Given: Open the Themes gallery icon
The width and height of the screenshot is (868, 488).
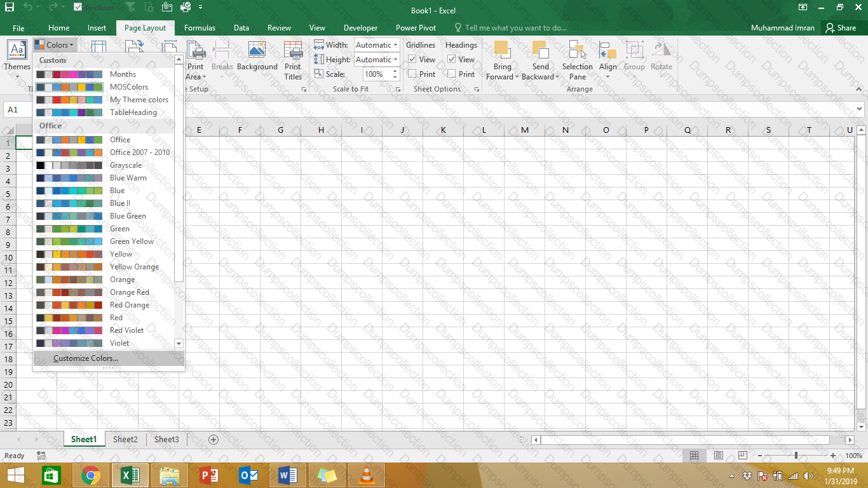Looking at the screenshot, I should pyautogui.click(x=17, y=57).
